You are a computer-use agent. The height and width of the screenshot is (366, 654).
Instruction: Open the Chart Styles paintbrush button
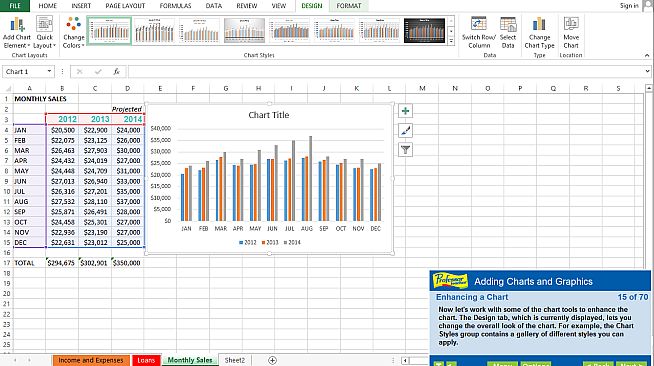pyautogui.click(x=405, y=130)
